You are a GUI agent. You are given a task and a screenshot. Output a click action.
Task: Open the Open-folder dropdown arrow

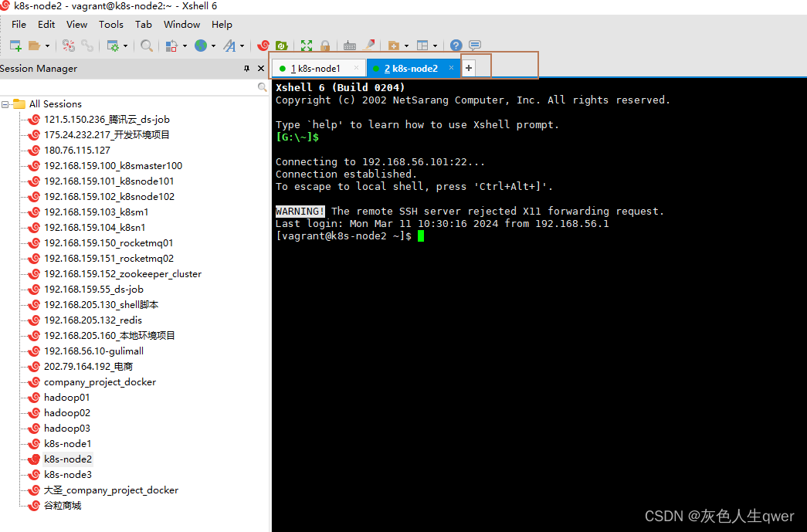[x=46, y=46]
